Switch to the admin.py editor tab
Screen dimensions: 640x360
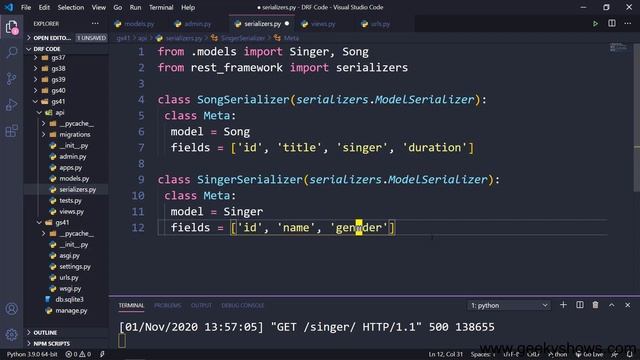click(x=198, y=24)
